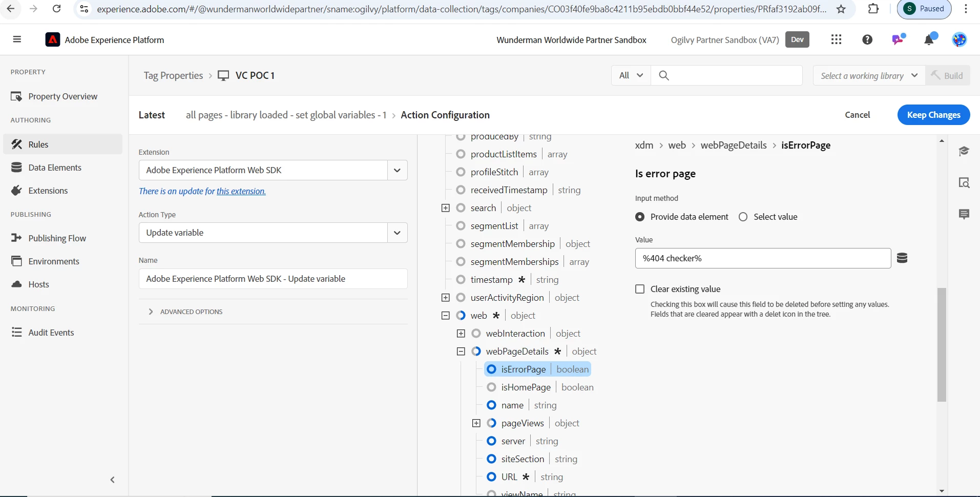The image size is (980, 497).
Task: Open Audit Events in sidebar
Action: coord(62,333)
